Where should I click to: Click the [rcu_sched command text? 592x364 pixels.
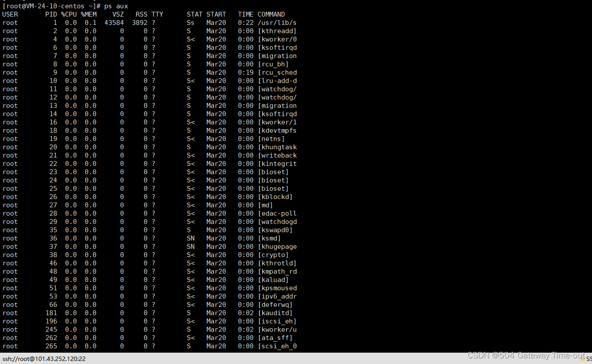coord(277,72)
